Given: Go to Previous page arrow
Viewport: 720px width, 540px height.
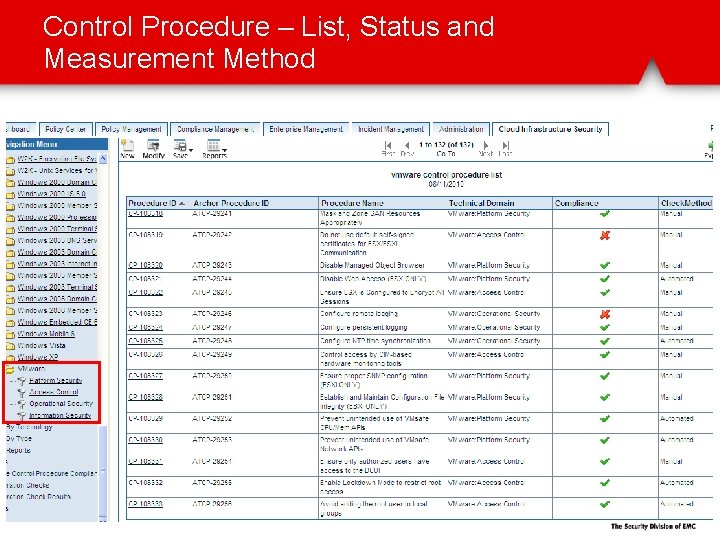Looking at the screenshot, I should click(407, 146).
